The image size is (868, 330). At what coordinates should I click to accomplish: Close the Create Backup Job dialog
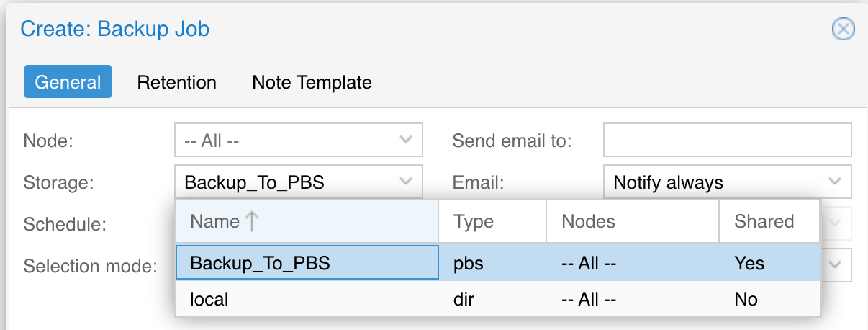pyautogui.click(x=843, y=29)
